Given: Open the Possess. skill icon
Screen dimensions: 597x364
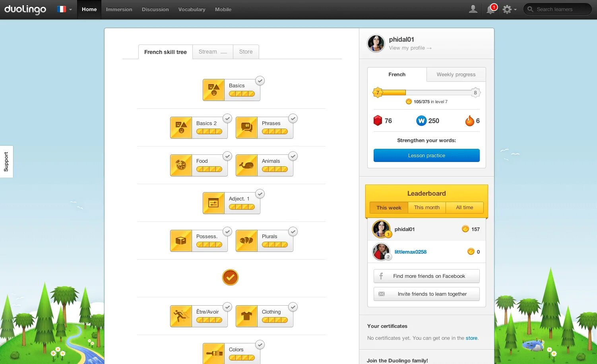Looking at the screenshot, I should click(181, 241).
